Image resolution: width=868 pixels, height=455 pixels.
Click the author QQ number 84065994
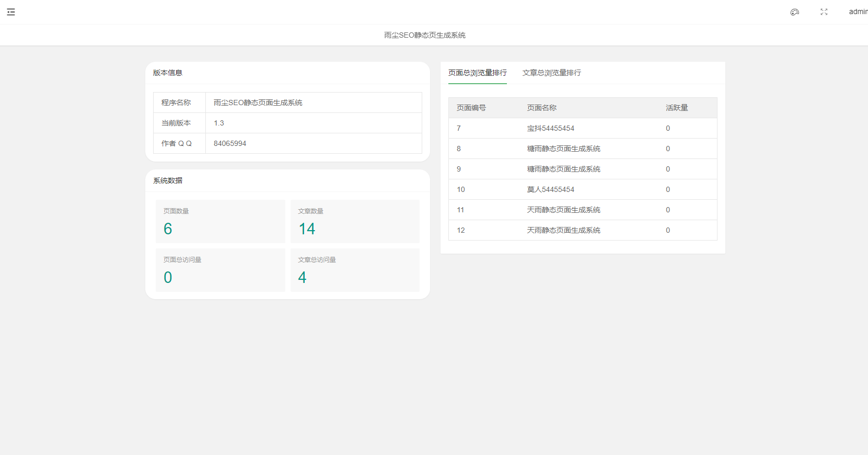tap(230, 143)
